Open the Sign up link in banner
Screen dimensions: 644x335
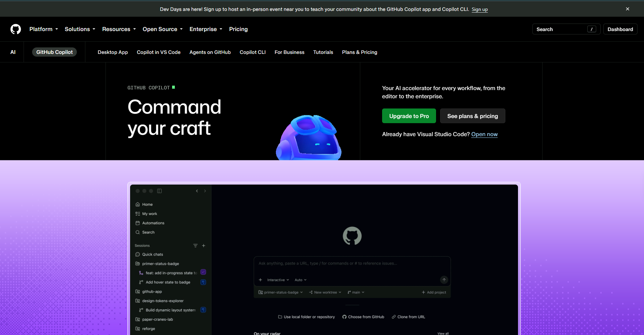[x=479, y=9]
